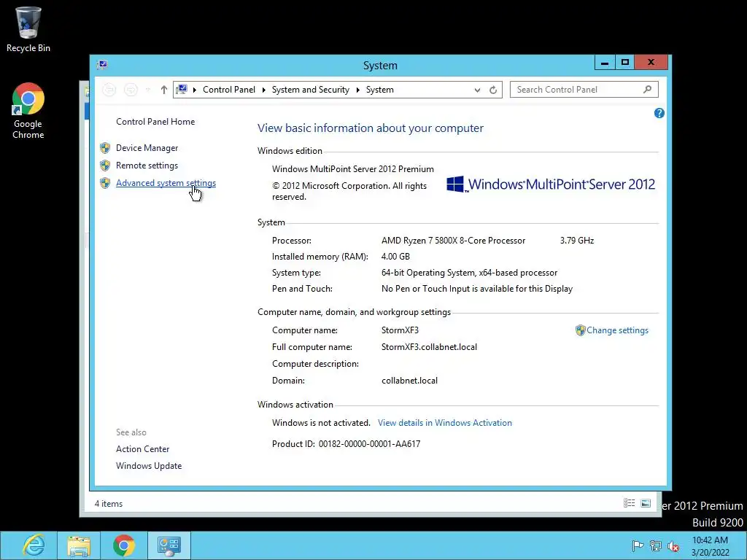
Task: Click the Back navigation arrow
Action: (x=109, y=90)
